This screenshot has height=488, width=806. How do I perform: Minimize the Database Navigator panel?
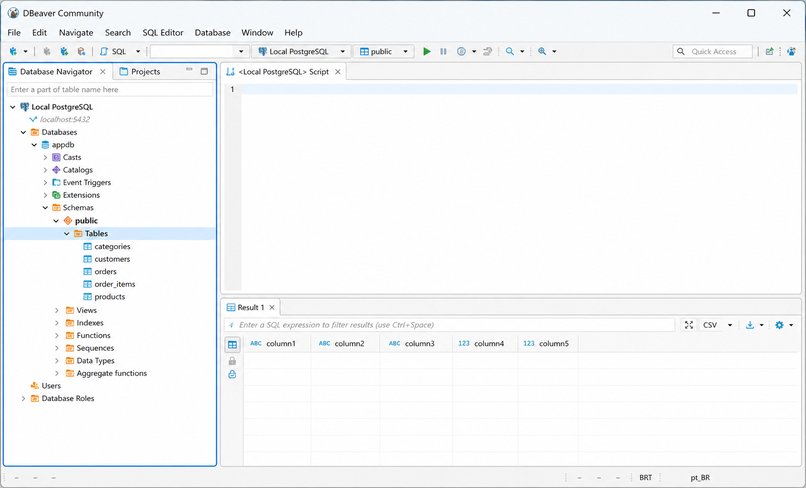(x=189, y=70)
